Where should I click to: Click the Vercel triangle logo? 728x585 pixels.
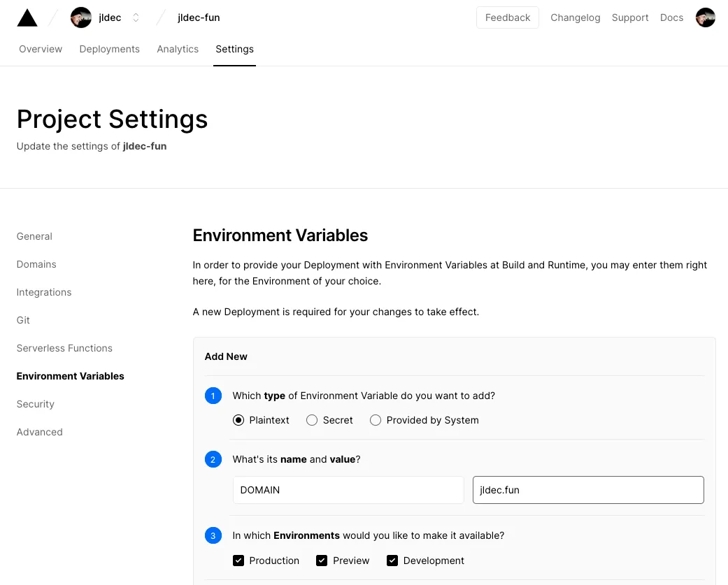(27, 17)
